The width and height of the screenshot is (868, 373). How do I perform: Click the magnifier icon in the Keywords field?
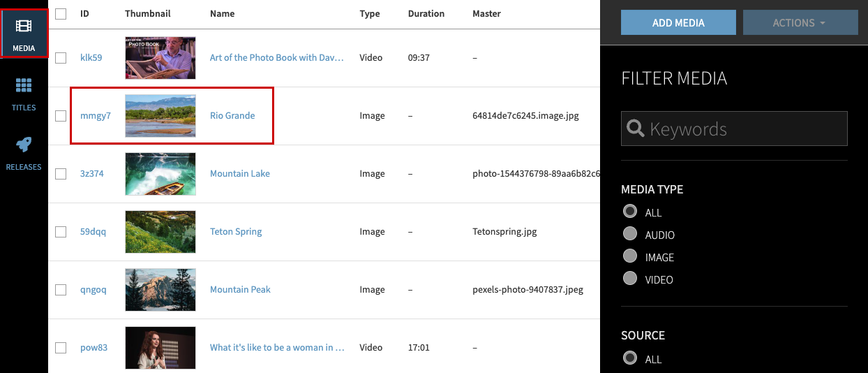[635, 129]
